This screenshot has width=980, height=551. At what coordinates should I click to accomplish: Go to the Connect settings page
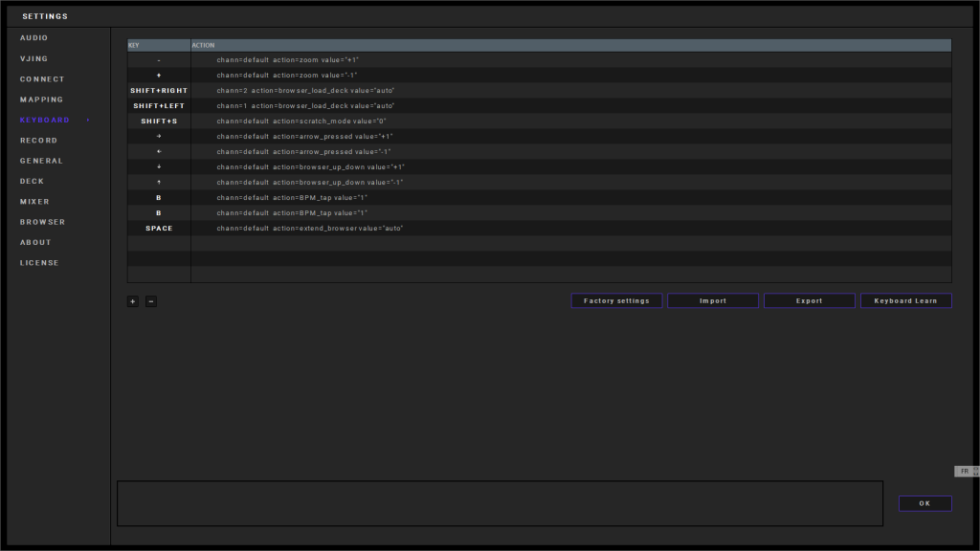pyautogui.click(x=42, y=79)
